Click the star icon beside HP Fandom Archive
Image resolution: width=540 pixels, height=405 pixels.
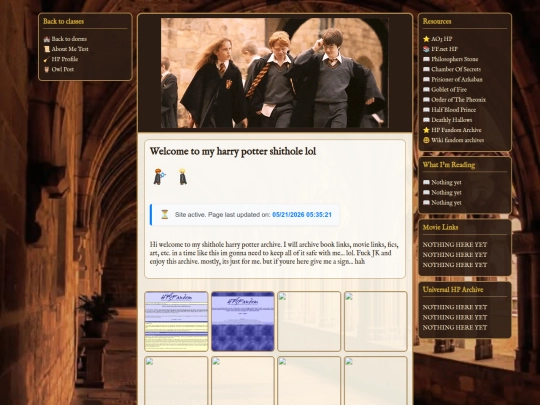tap(426, 130)
